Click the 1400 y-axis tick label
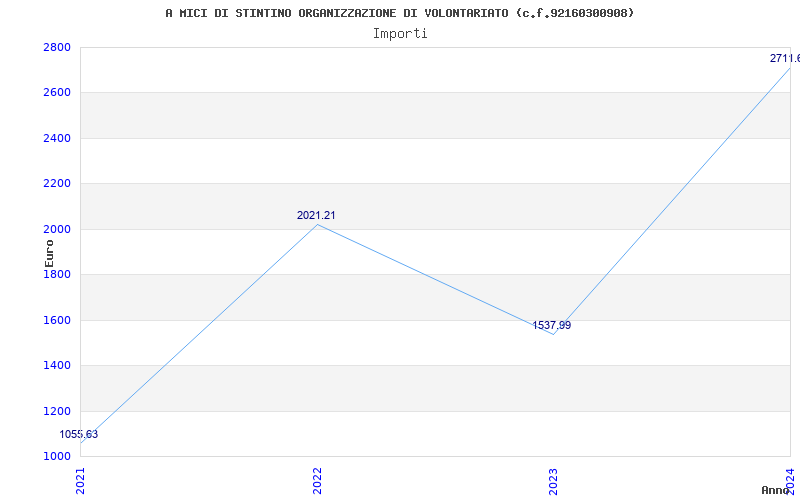800x500 pixels. pos(57,366)
